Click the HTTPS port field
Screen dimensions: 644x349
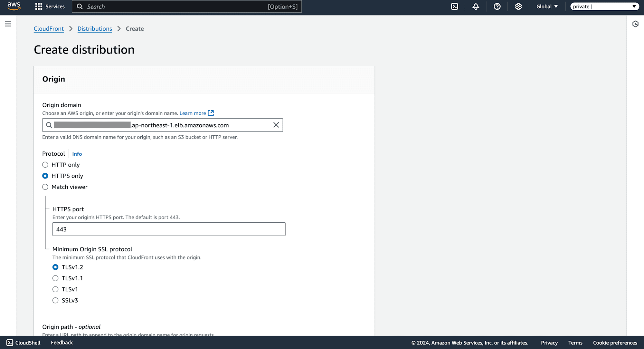(169, 229)
